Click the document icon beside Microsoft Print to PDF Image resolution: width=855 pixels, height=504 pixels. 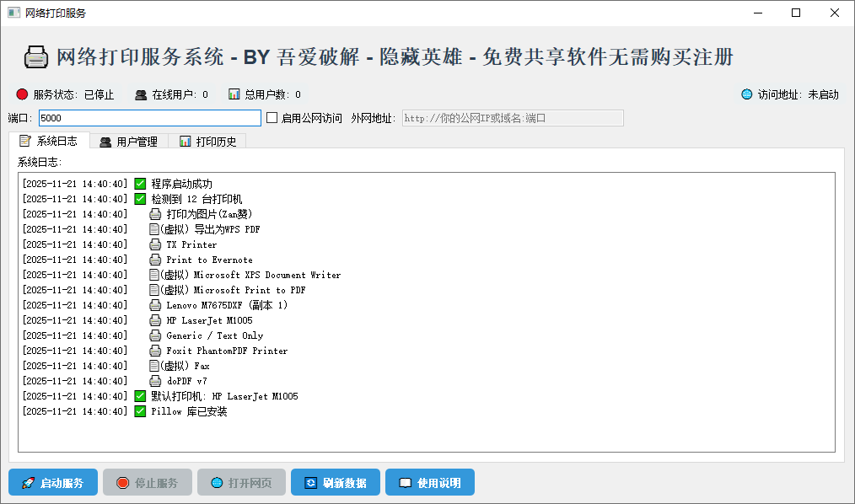coord(153,290)
